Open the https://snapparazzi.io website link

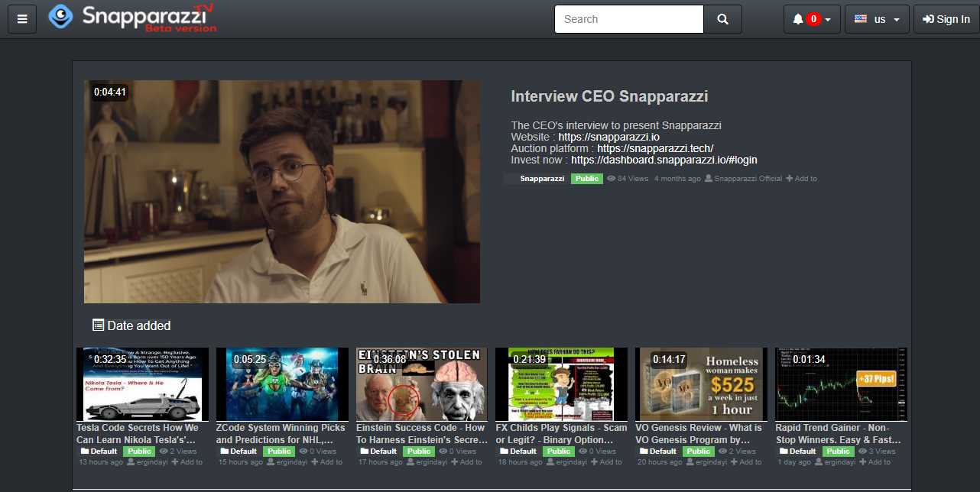(608, 137)
